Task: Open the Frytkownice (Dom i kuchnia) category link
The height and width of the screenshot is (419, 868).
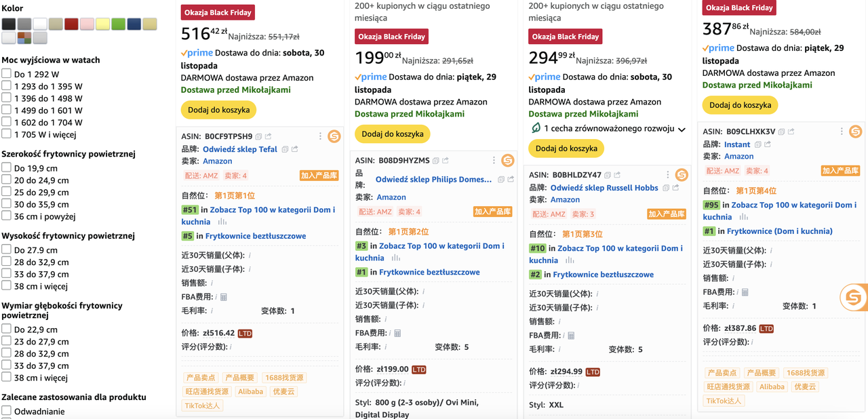Action: pyautogui.click(x=779, y=231)
